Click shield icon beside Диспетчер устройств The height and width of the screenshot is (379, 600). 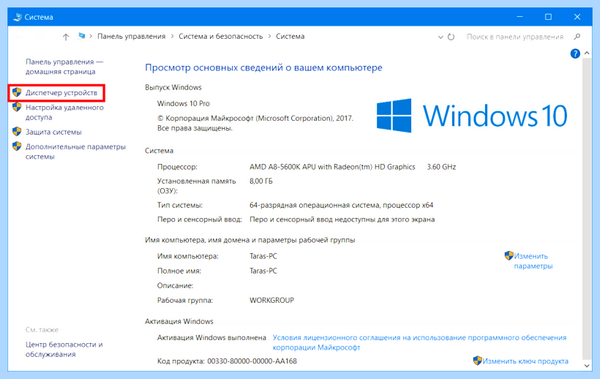pyautogui.click(x=16, y=92)
